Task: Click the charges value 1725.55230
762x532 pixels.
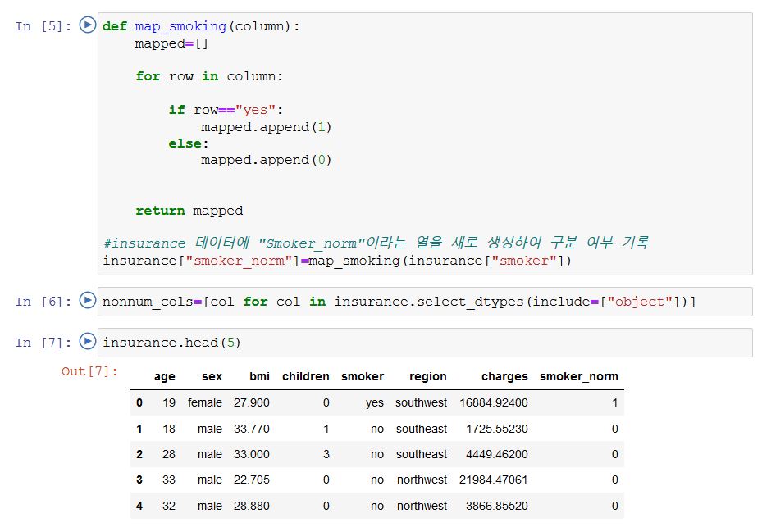Action: pyautogui.click(x=497, y=429)
